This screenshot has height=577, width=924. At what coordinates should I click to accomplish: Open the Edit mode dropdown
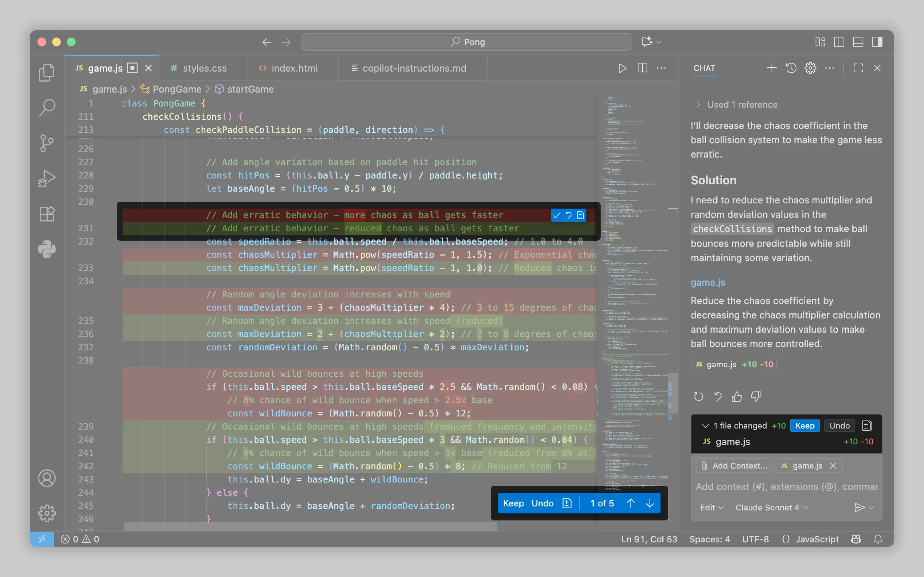(x=711, y=507)
